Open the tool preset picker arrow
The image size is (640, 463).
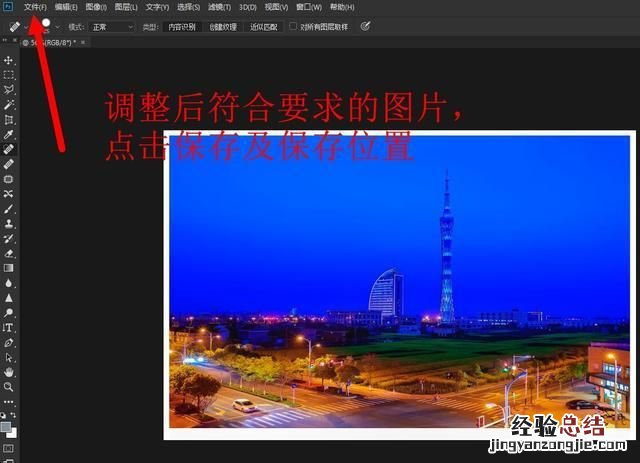[28, 27]
